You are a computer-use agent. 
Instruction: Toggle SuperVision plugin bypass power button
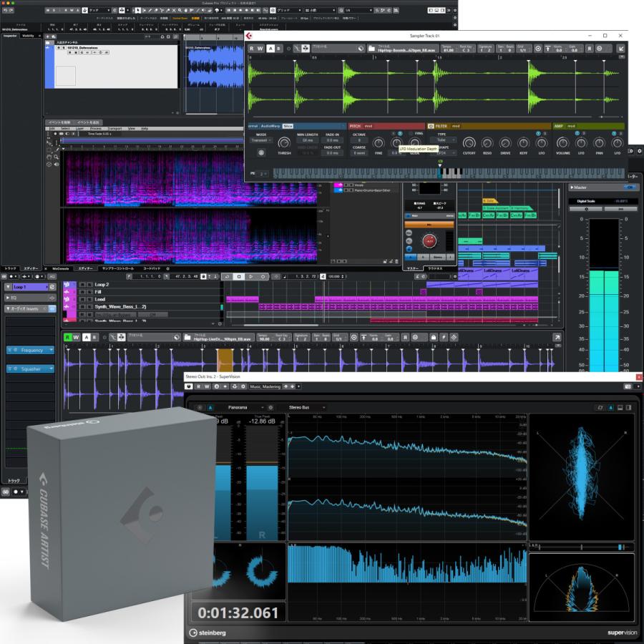[188, 386]
